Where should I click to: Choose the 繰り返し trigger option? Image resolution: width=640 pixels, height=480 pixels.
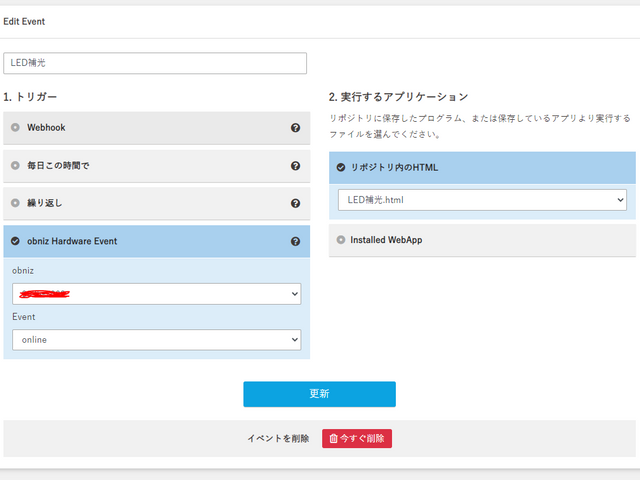[16, 203]
